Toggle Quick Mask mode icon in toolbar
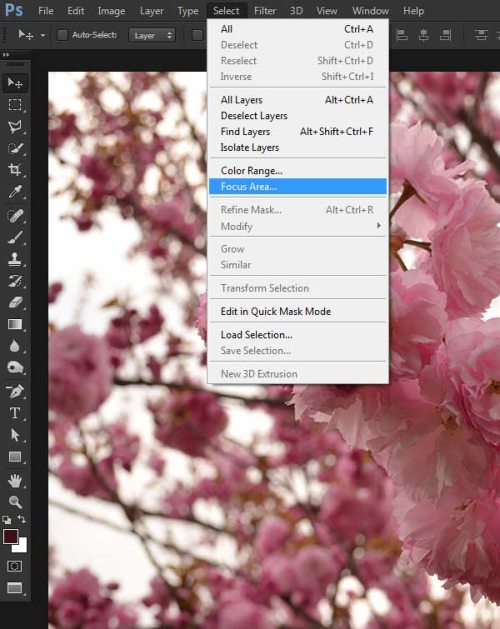 (15, 566)
